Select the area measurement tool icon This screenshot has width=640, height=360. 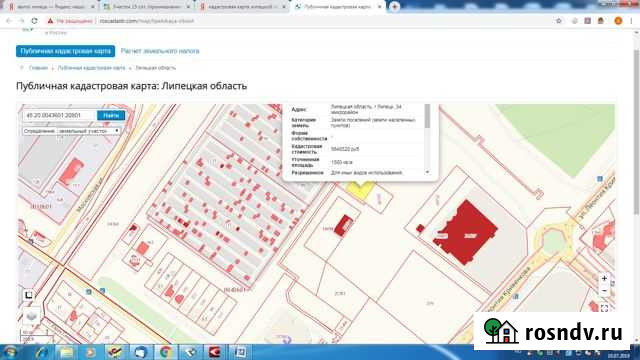click(x=28, y=295)
